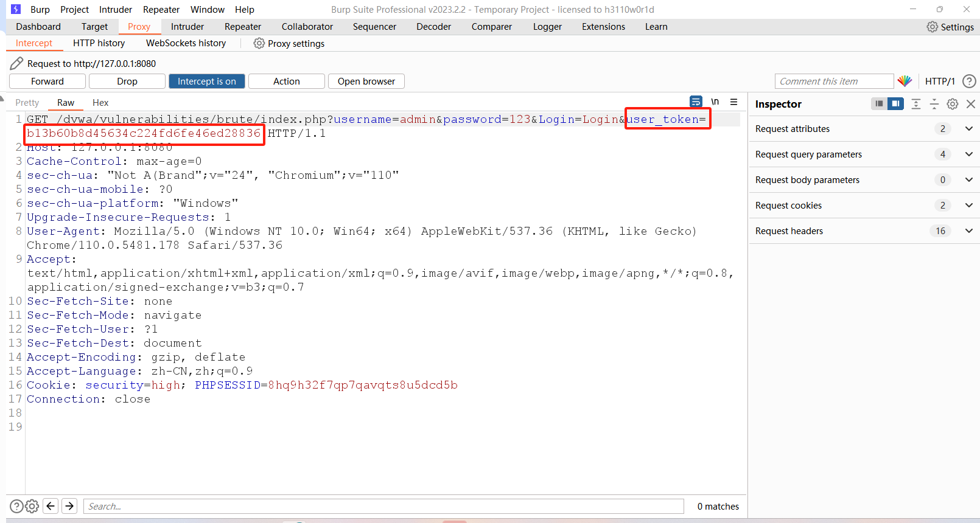
Task: Open the Project menu
Action: 75,9
